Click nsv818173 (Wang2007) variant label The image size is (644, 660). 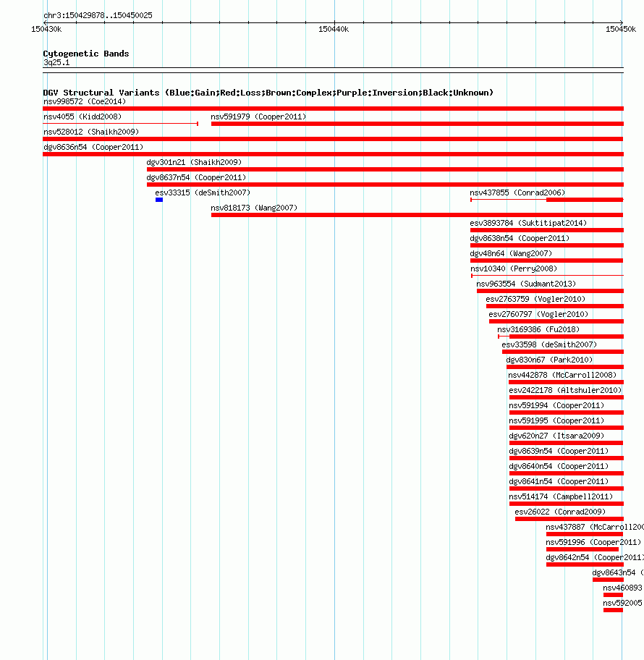(254, 208)
